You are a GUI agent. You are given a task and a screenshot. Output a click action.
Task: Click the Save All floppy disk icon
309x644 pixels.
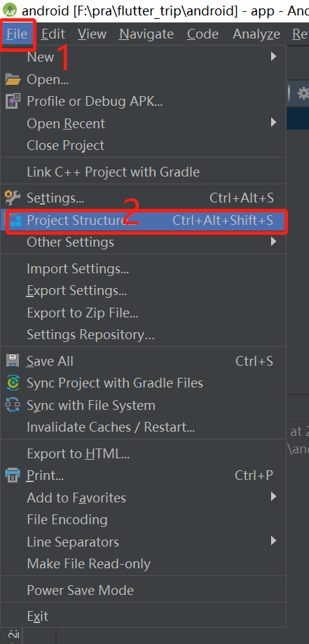(x=13, y=361)
